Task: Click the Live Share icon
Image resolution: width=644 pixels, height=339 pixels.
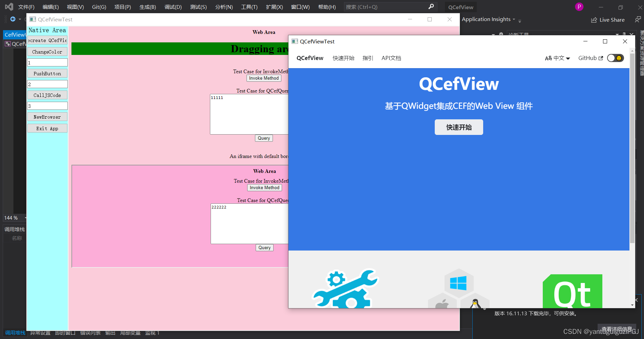Action: (x=595, y=20)
